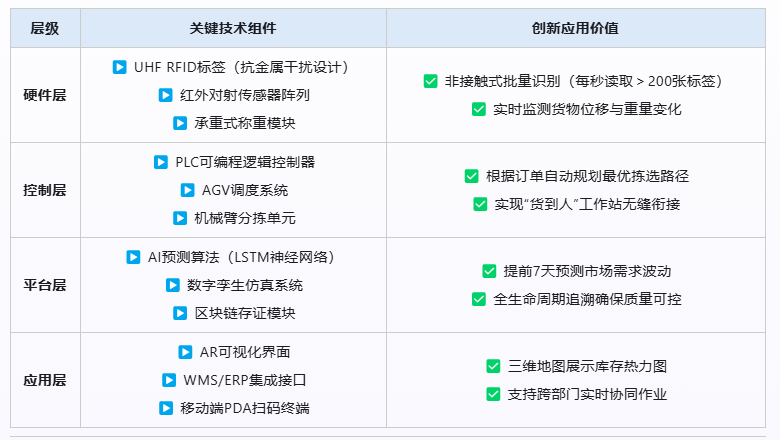Click the play icon before 承重式称重模块
The image size is (780, 440).
180,124
